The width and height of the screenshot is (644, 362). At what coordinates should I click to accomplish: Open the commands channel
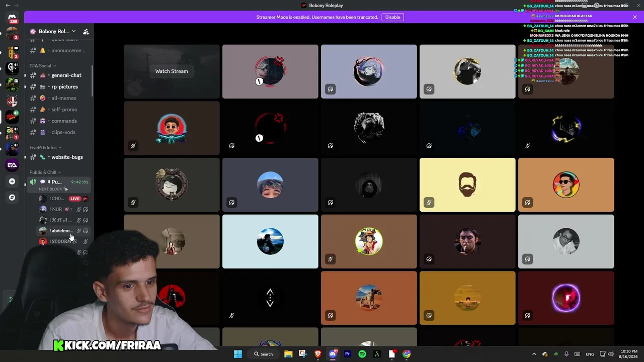[x=59, y=121]
